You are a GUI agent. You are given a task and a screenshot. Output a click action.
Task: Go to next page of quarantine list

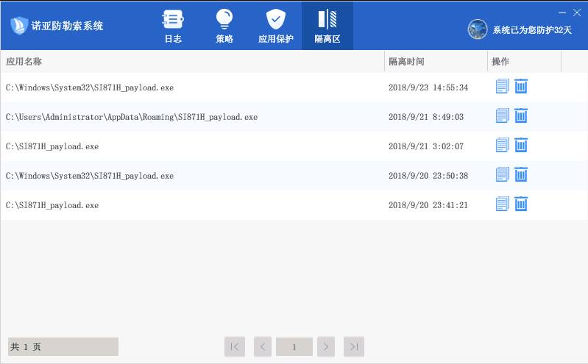tap(326, 347)
